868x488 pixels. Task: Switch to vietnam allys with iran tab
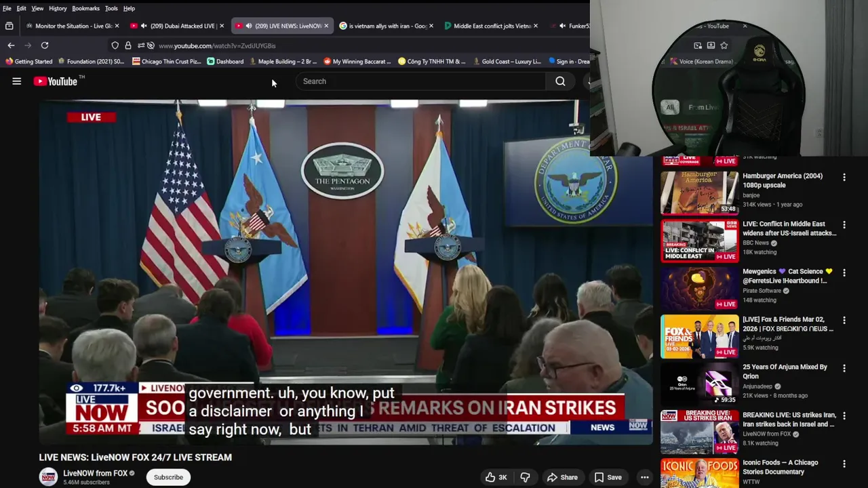pos(387,26)
